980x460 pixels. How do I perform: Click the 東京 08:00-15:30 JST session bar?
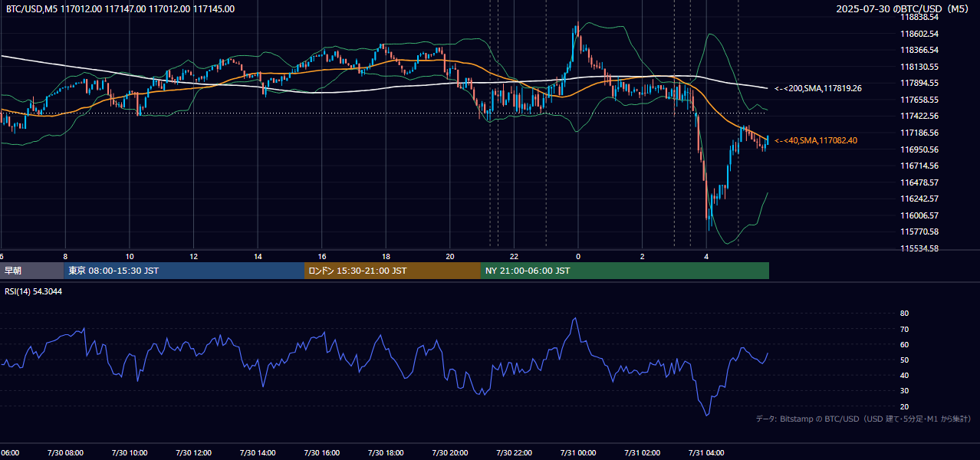coord(184,271)
